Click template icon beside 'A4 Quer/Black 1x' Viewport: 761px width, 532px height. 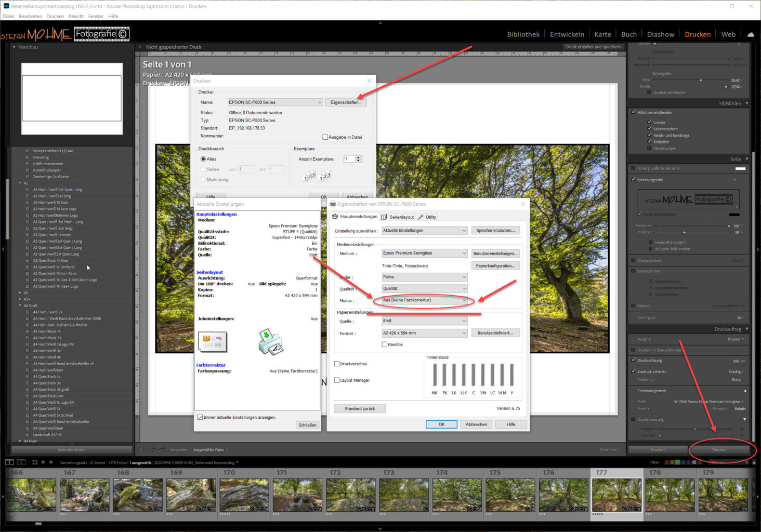(28, 376)
